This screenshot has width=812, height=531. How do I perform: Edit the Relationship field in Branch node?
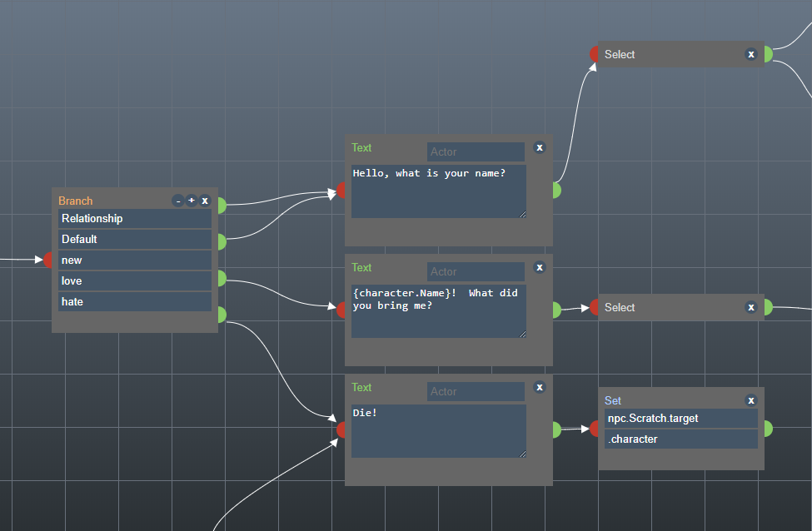point(135,218)
